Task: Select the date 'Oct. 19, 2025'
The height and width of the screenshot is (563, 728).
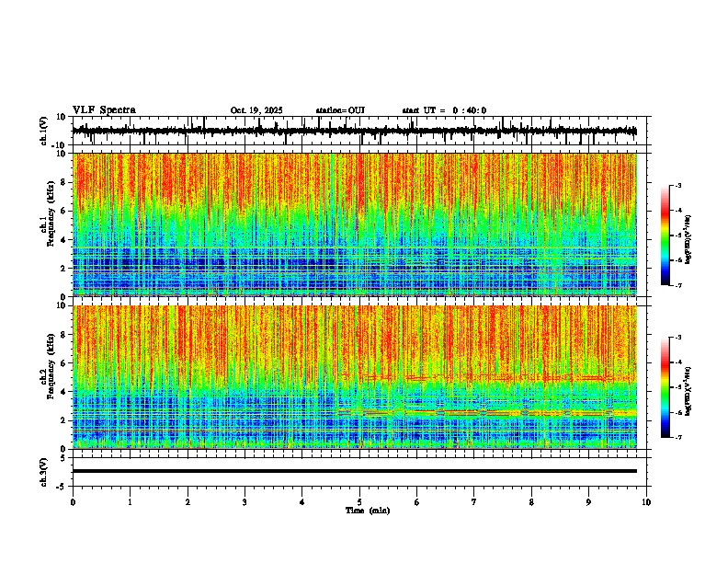Action: coord(256,110)
